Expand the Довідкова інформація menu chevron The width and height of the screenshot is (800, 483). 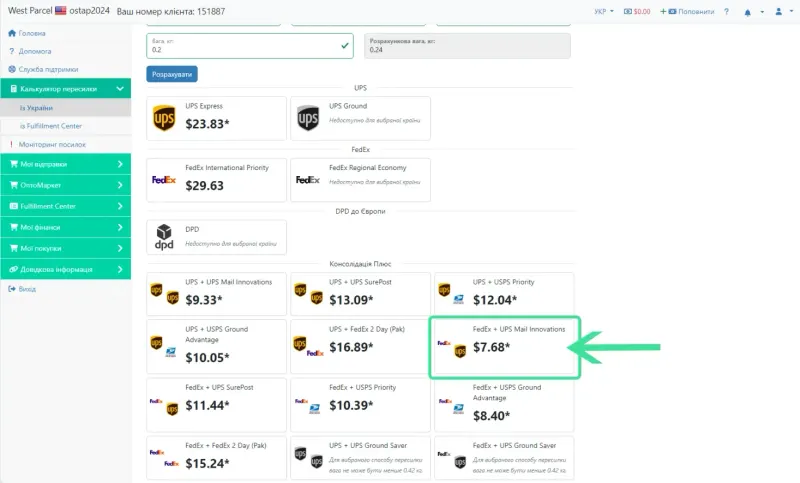[x=120, y=269]
